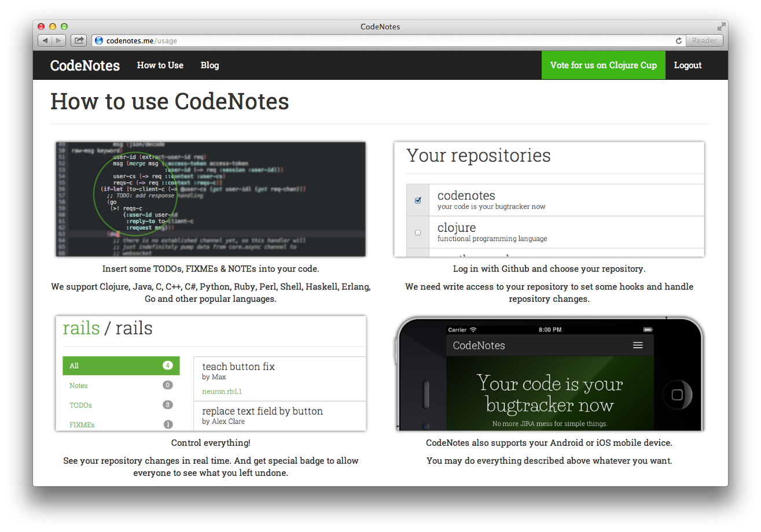Click 'your code is your bugtracker now' description
This screenshot has width=761, height=532.
tap(491, 206)
